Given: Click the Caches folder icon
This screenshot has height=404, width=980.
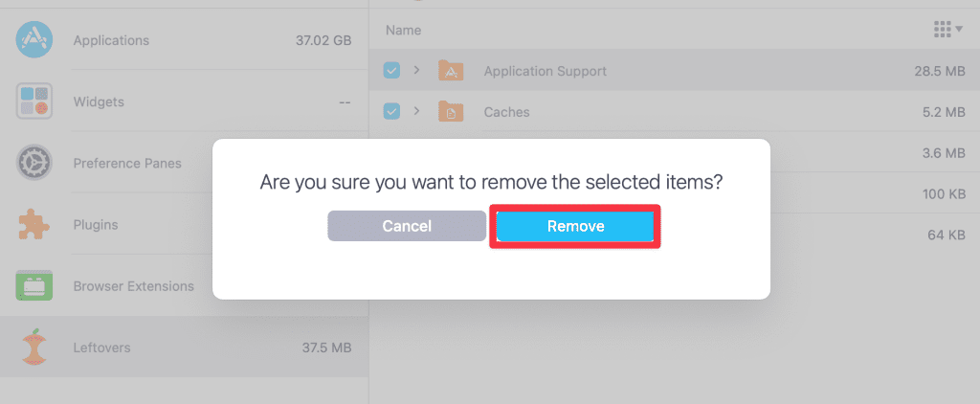Looking at the screenshot, I should (451, 112).
